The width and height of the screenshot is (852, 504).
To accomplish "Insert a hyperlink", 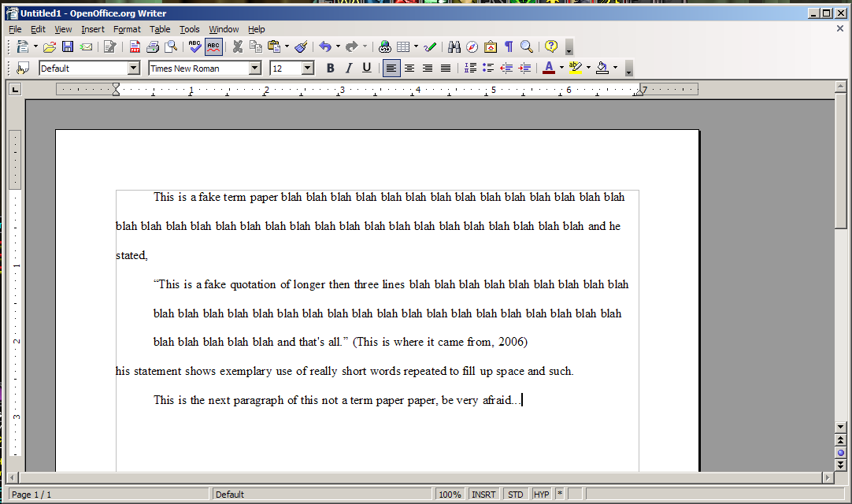I will (385, 47).
